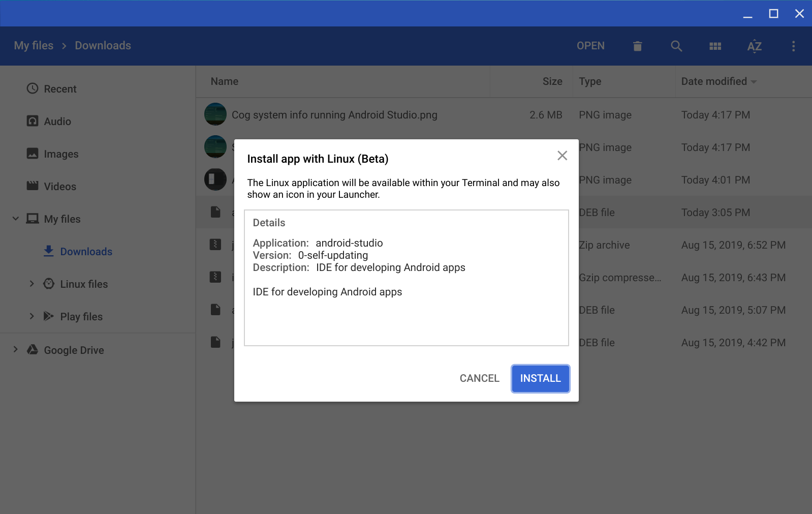Click the search magnifier icon
This screenshot has height=514, width=812.
pyautogui.click(x=676, y=46)
